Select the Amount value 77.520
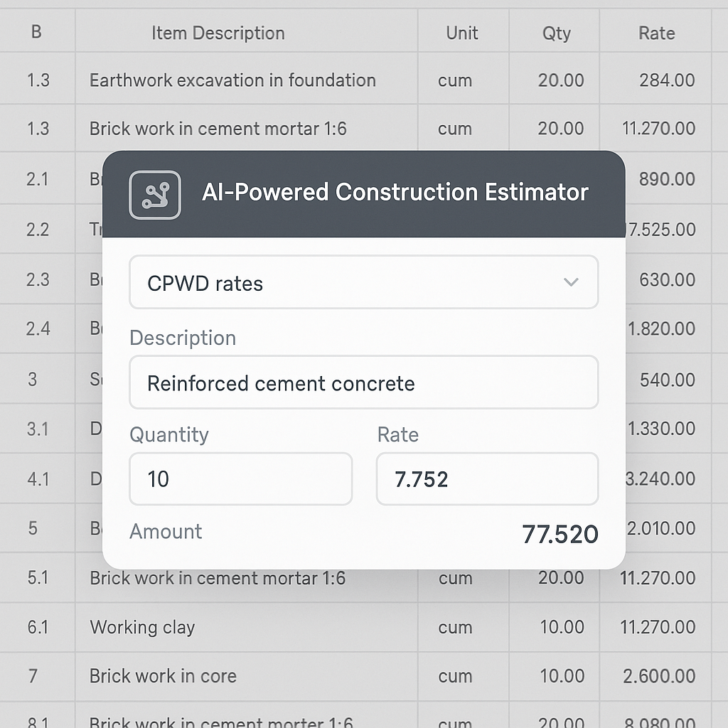The width and height of the screenshot is (728, 728). point(560,534)
